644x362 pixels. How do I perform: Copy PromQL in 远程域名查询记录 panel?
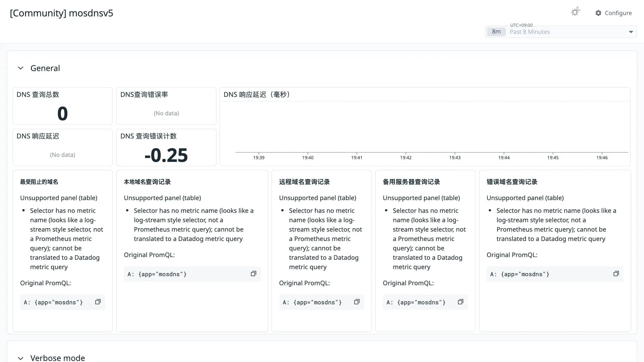pyautogui.click(x=357, y=302)
